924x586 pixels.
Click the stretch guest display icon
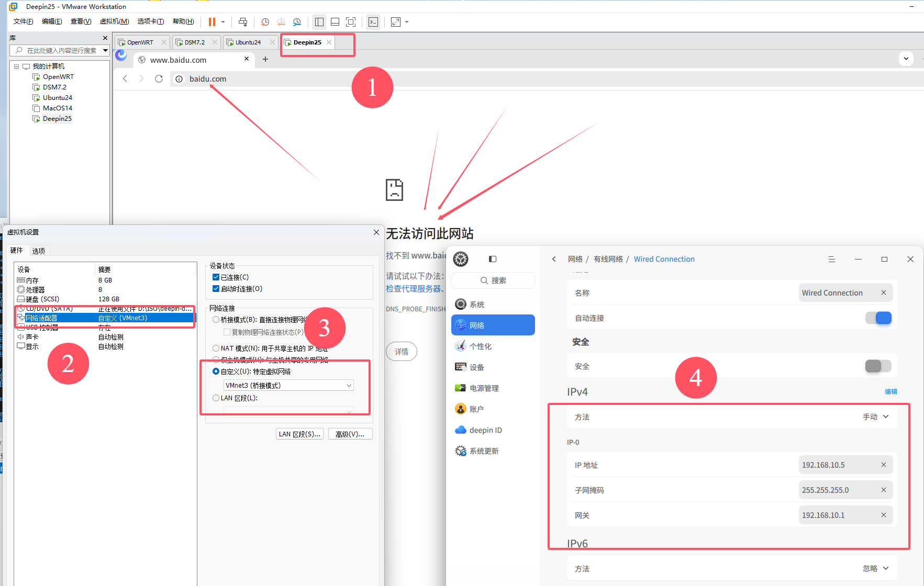tap(396, 22)
